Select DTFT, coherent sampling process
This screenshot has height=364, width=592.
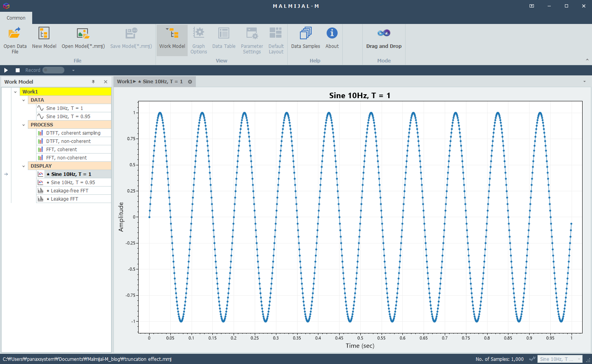tap(74, 133)
